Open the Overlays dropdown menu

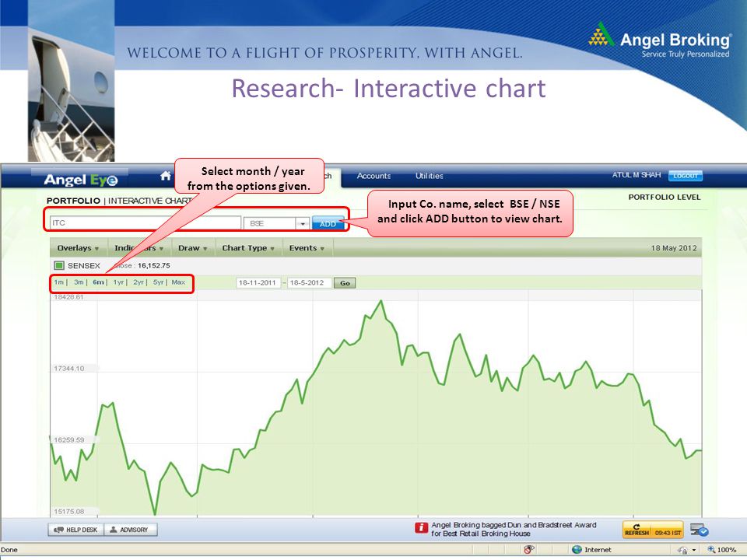(x=78, y=248)
